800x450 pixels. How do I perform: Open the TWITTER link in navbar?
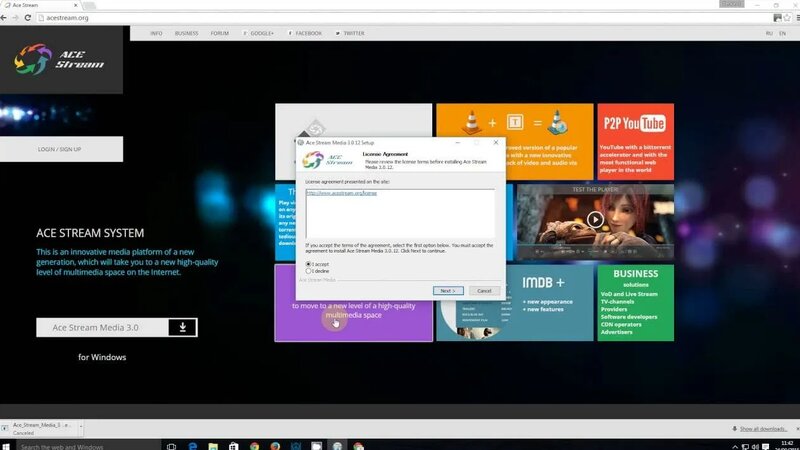pyautogui.click(x=350, y=33)
